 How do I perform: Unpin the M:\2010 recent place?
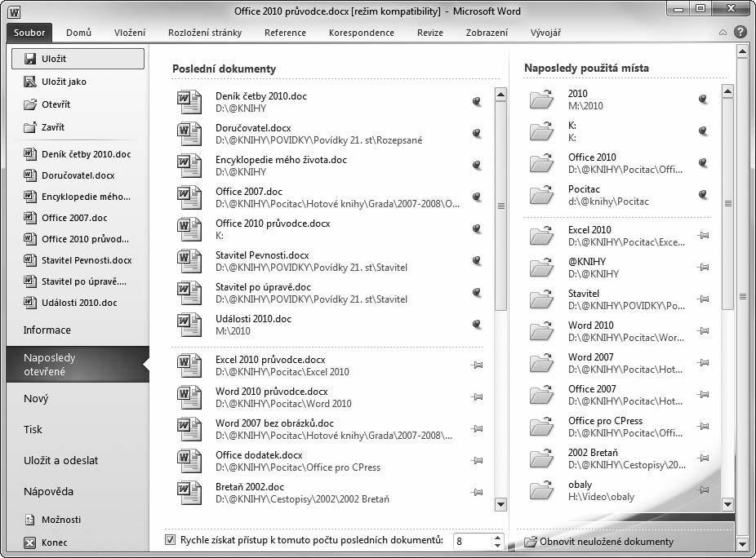[703, 99]
